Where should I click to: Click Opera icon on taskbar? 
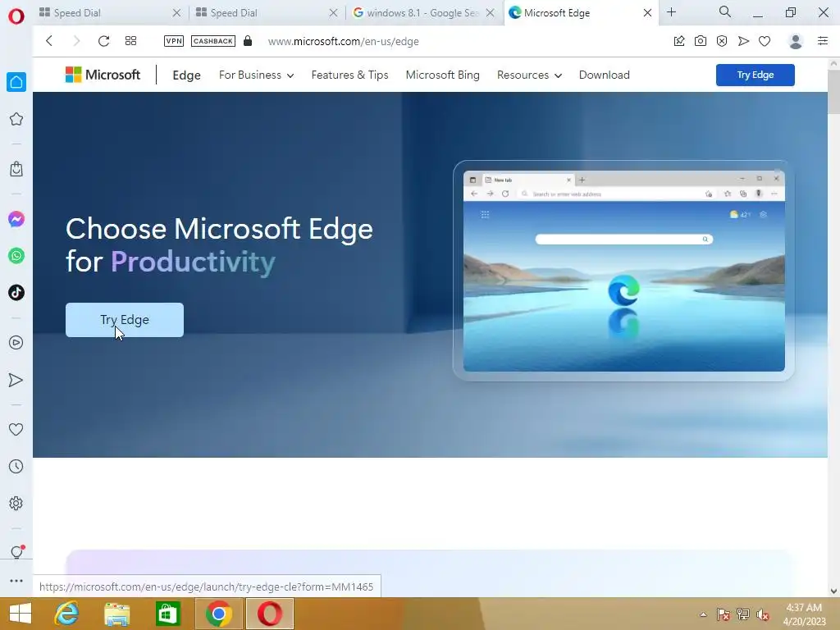[269, 614]
